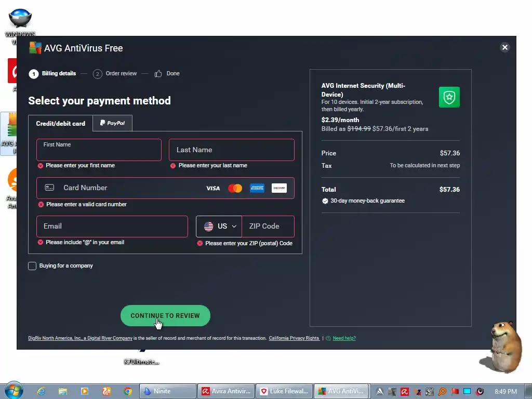Viewport: 532px width, 399px height.
Task: Close the AVG purchase dialog
Action: pos(504,47)
